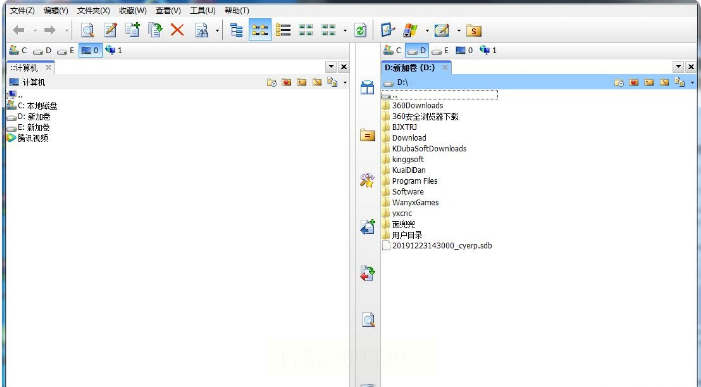Click the notepad editor toolbar icon

click(x=442, y=30)
